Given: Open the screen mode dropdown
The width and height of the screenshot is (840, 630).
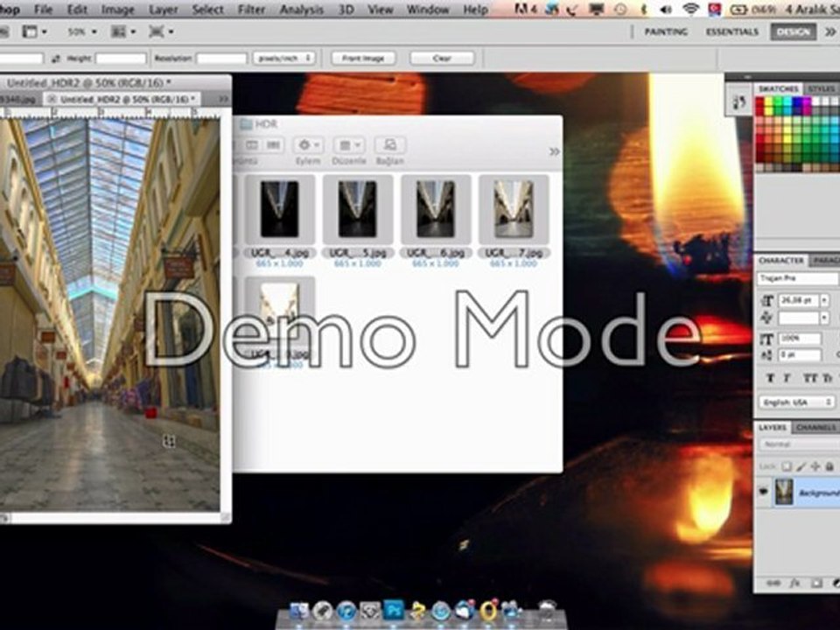Looking at the screenshot, I should point(161,31).
